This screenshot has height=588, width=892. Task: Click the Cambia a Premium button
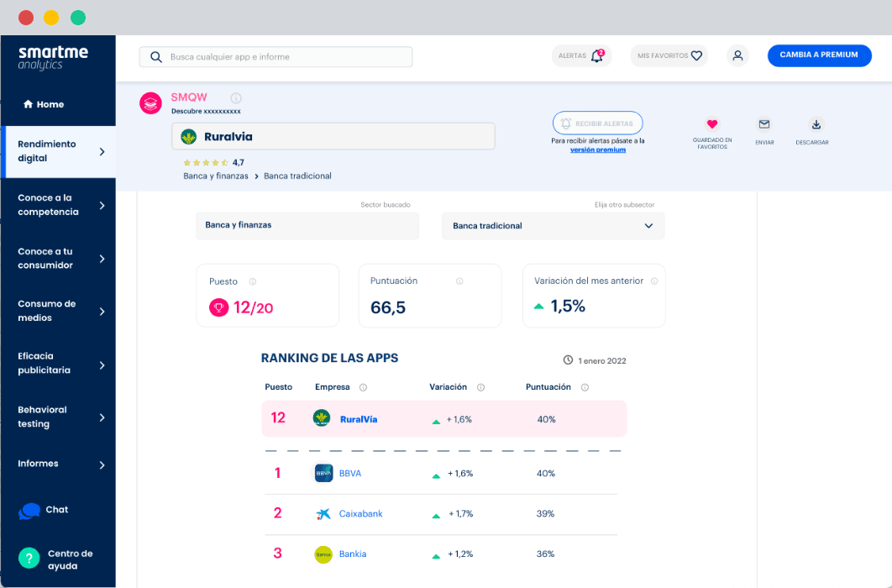[819, 55]
